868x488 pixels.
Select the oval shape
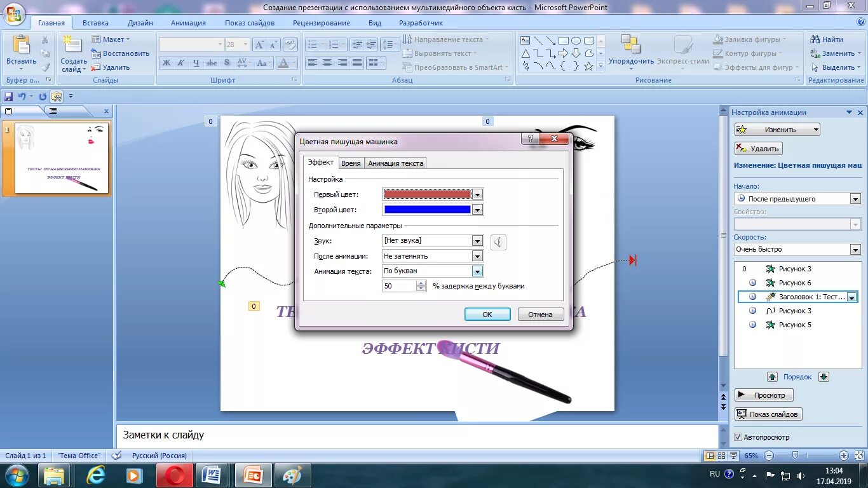coord(576,41)
